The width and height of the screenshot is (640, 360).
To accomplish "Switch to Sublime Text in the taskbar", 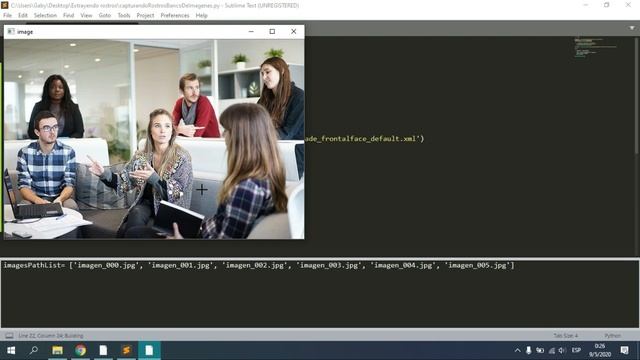I will (127, 350).
